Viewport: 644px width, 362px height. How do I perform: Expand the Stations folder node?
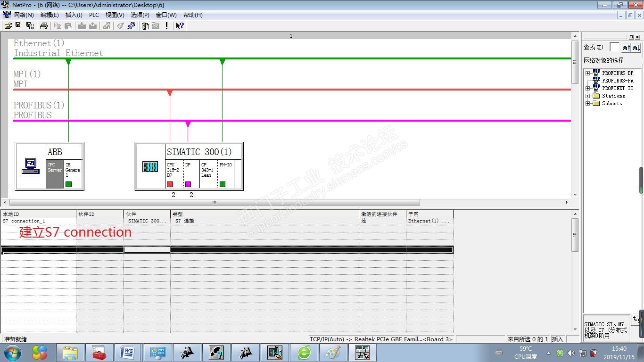tap(588, 96)
